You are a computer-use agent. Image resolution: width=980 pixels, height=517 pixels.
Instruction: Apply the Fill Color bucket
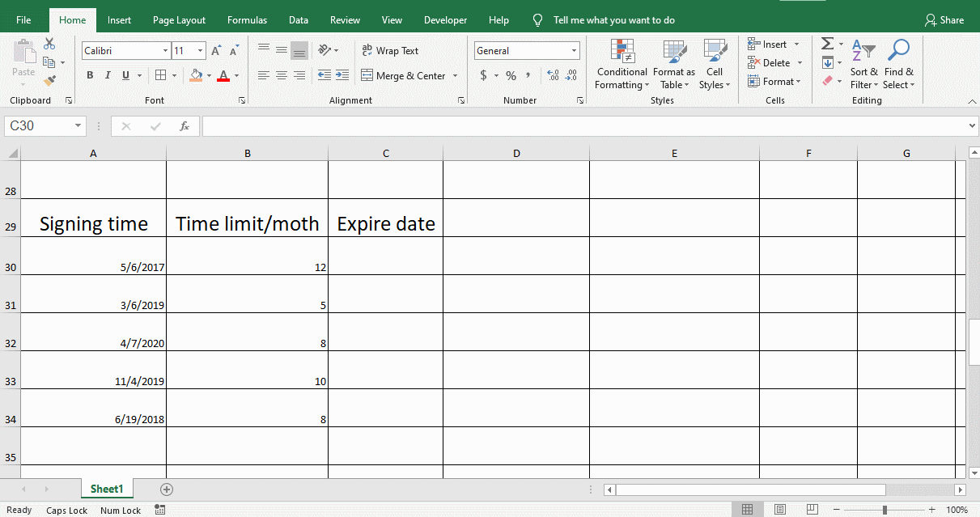pyautogui.click(x=196, y=75)
